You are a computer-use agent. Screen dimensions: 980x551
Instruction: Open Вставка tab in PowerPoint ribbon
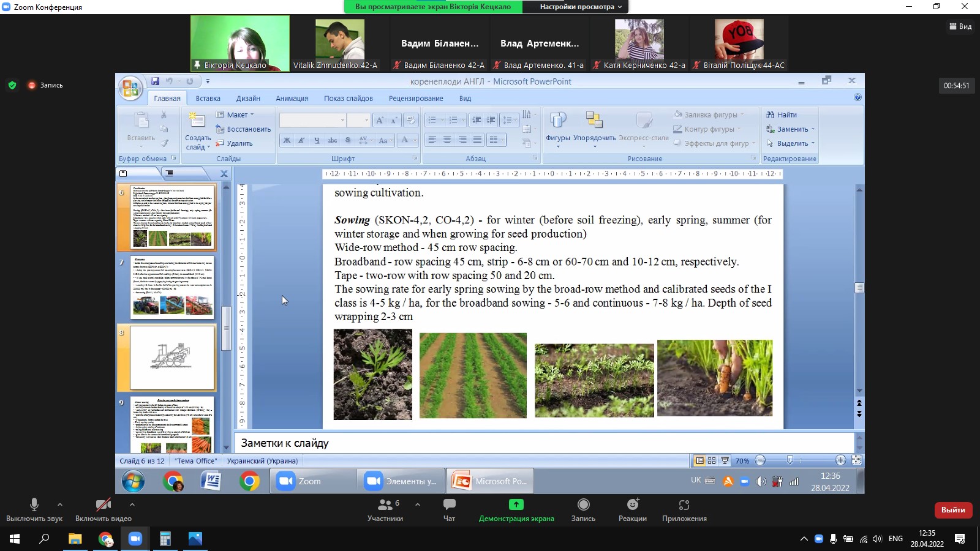click(x=208, y=98)
